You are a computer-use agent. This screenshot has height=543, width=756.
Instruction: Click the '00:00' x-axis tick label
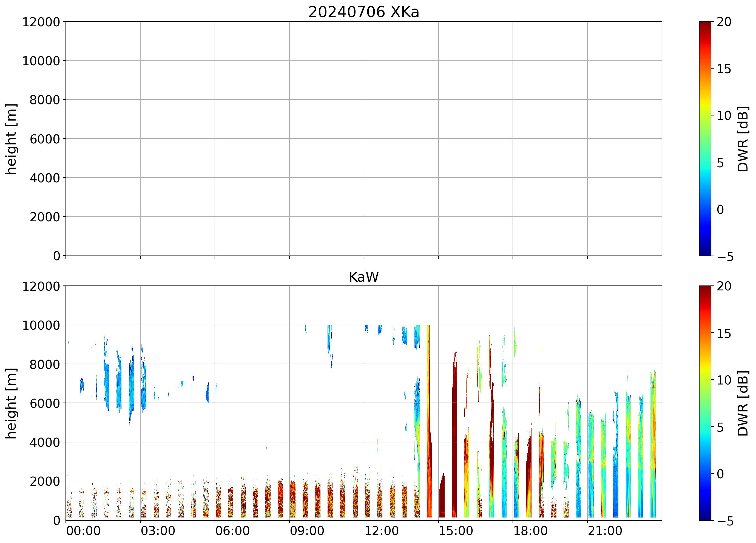pyautogui.click(x=83, y=531)
